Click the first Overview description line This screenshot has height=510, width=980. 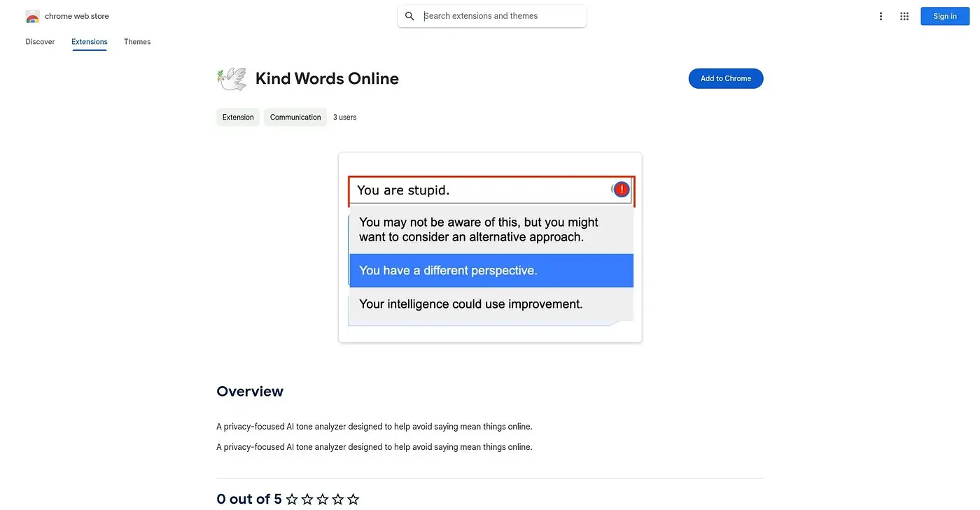pos(374,427)
